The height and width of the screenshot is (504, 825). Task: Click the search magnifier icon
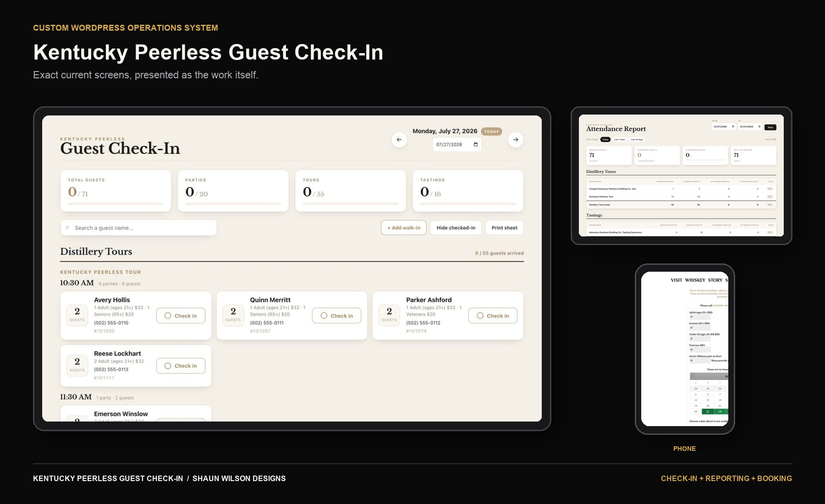point(67,228)
